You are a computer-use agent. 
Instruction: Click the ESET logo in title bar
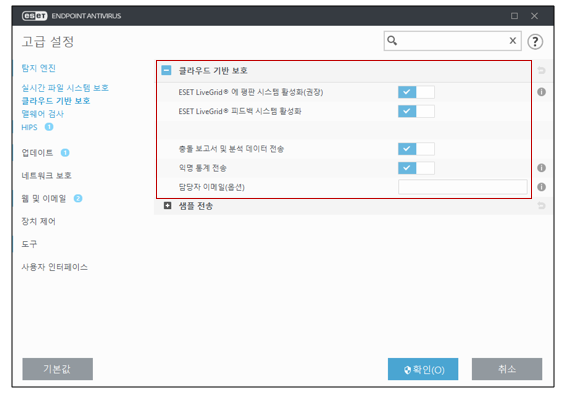[x=34, y=16]
